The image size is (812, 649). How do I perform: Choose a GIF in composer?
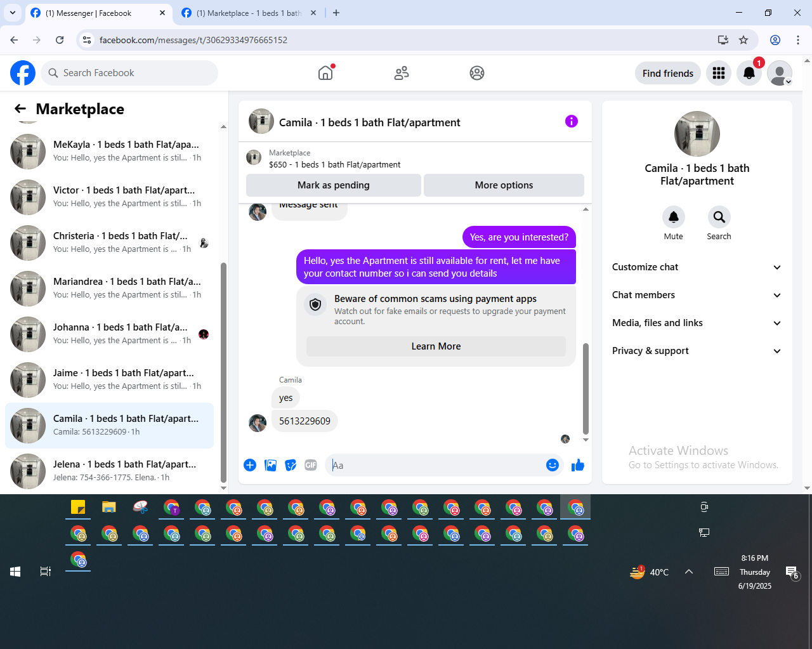pyautogui.click(x=311, y=465)
